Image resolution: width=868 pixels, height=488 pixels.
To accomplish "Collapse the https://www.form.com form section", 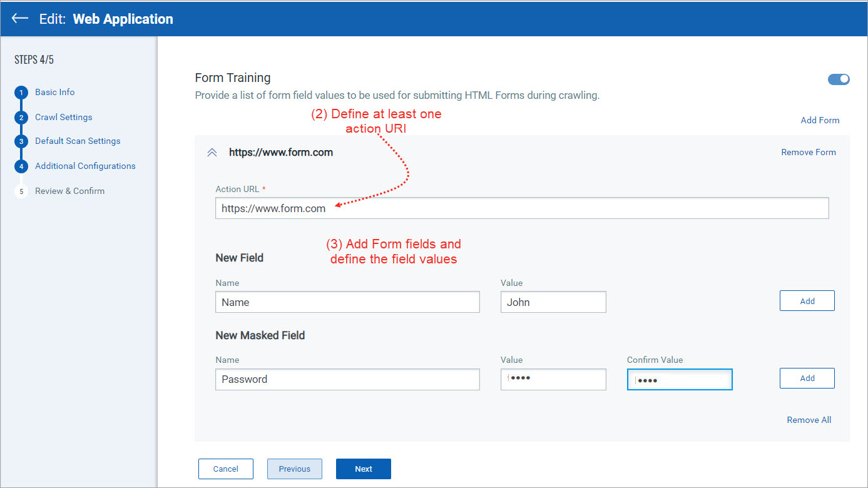I will pyautogui.click(x=212, y=151).
